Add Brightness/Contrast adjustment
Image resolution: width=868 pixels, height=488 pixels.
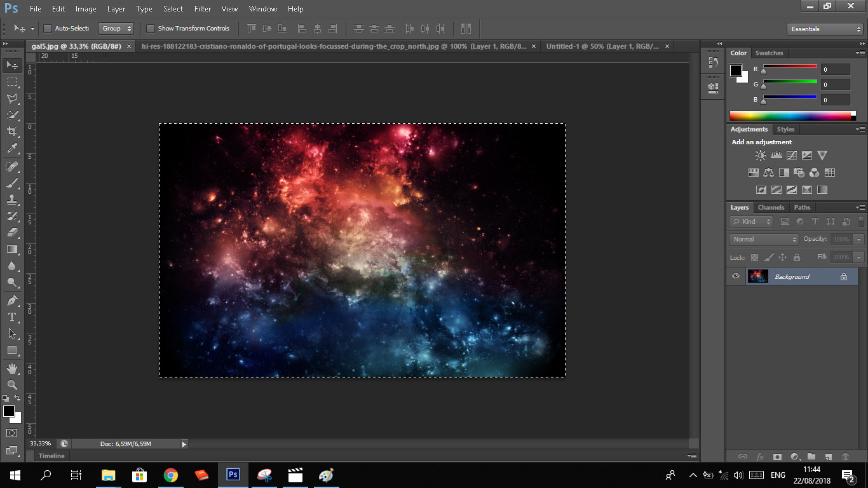(x=761, y=155)
